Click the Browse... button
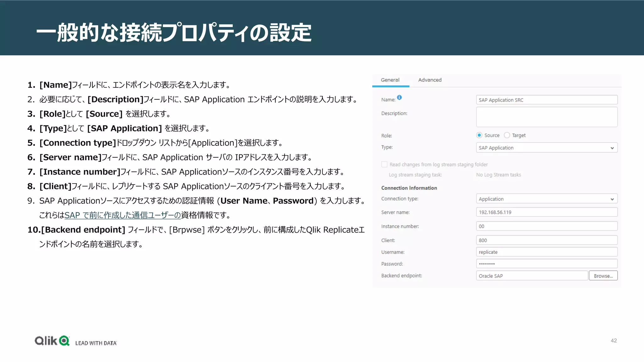 (603, 276)
